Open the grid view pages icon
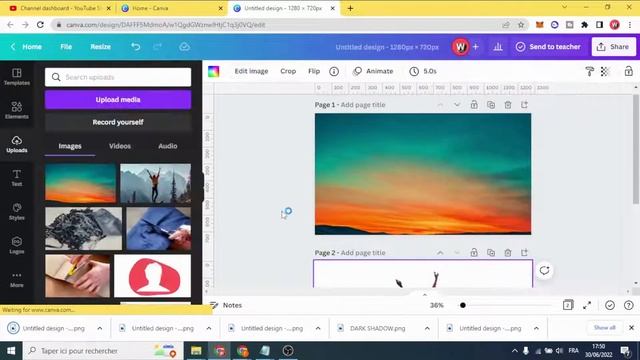Viewport: 640px width, 360px height. click(568, 305)
